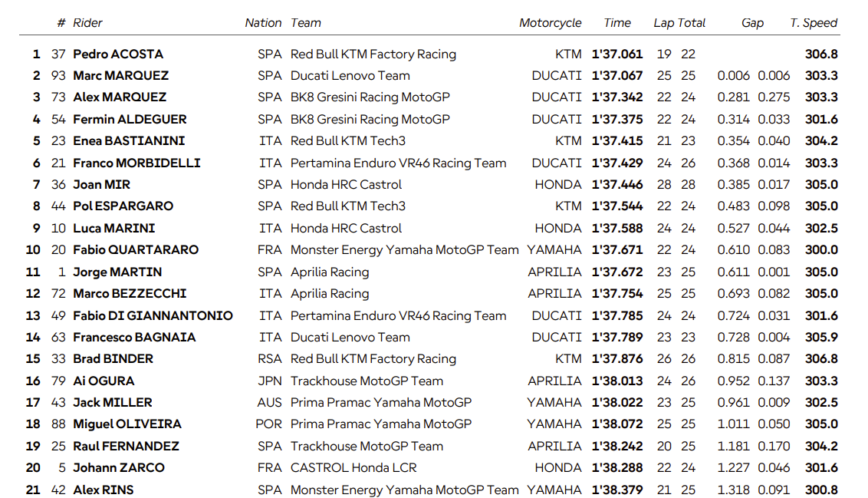
Task: Select rider name Alex RINS
Action: 103,490
